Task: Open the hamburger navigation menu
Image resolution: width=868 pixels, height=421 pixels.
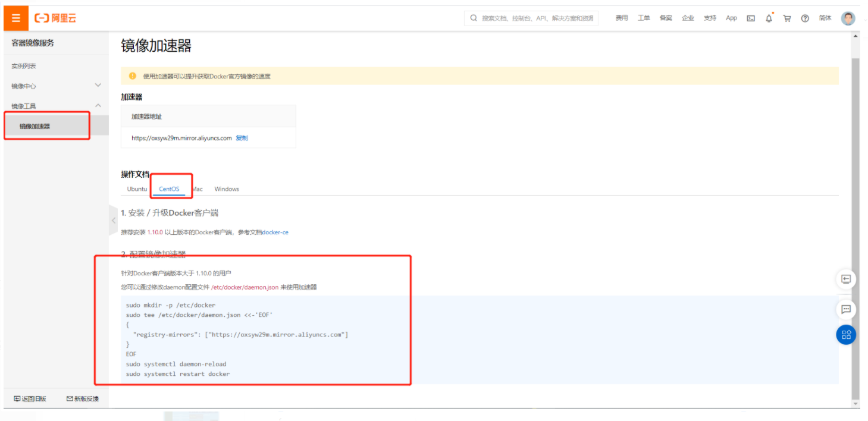Action: click(16, 18)
